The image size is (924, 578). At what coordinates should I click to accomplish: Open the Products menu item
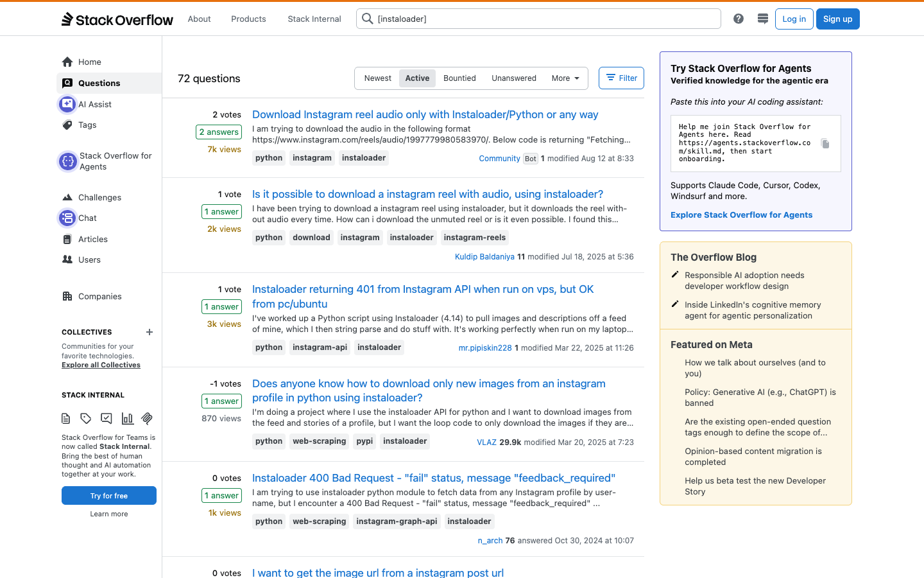coord(248,19)
